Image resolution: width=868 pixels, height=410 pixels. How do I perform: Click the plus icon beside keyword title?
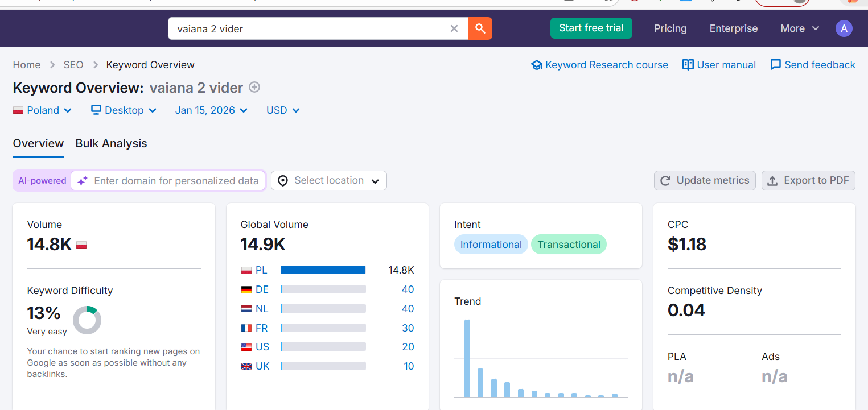coord(255,88)
